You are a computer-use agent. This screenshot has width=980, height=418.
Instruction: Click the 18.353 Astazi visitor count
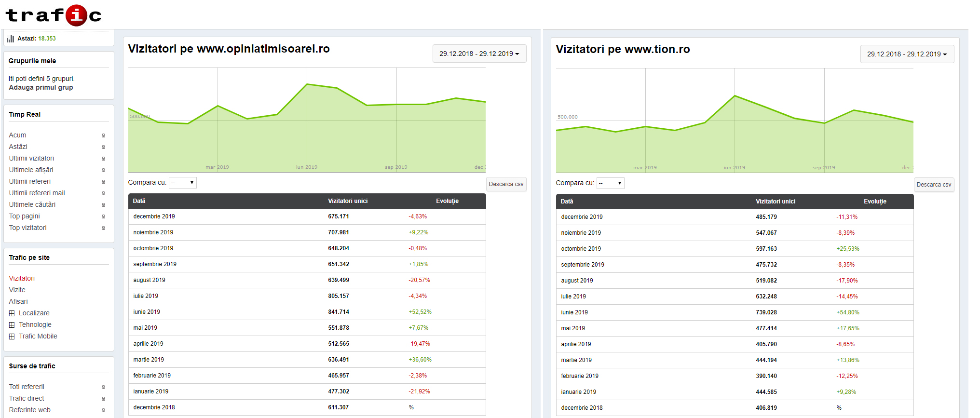coord(47,39)
